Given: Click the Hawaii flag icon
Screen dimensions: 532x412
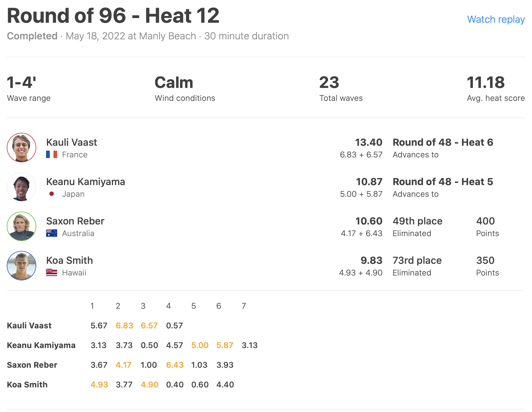Looking at the screenshot, I should point(52,272).
